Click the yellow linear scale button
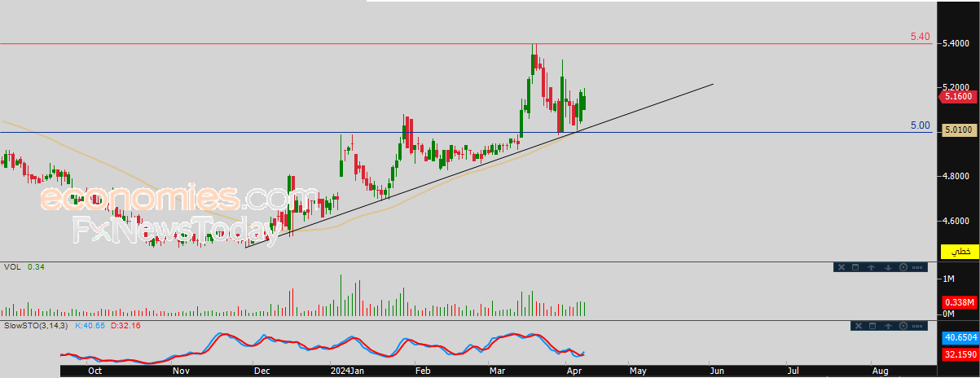980x378 pixels. point(960,253)
